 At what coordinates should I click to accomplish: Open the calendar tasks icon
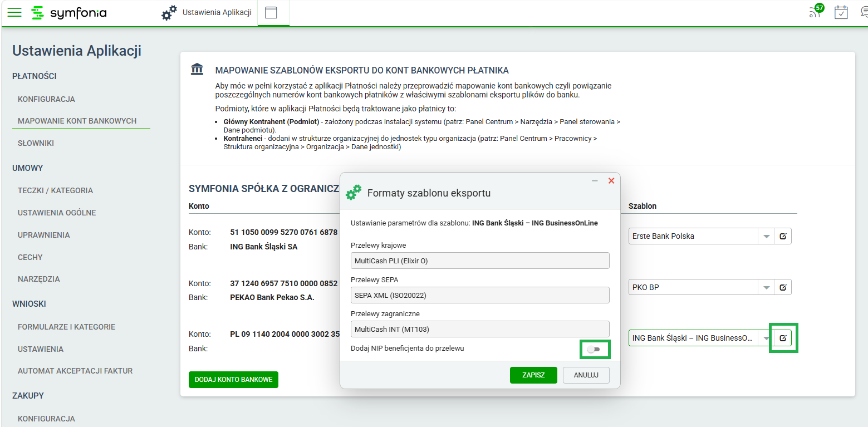click(x=841, y=12)
